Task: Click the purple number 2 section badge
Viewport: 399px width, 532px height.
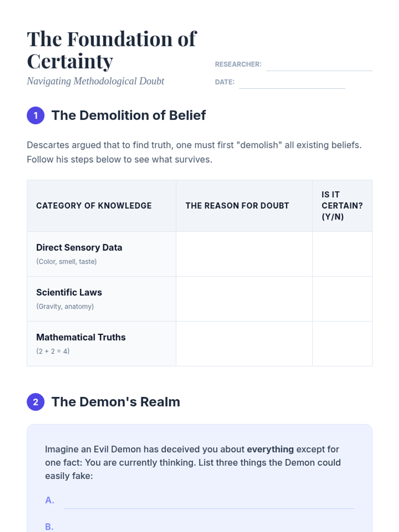Action: pos(36,402)
